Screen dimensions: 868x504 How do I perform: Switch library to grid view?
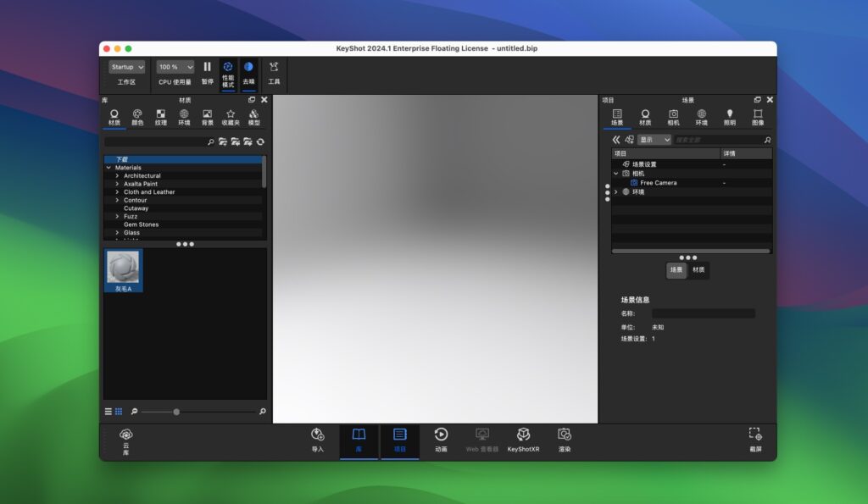[118, 411]
